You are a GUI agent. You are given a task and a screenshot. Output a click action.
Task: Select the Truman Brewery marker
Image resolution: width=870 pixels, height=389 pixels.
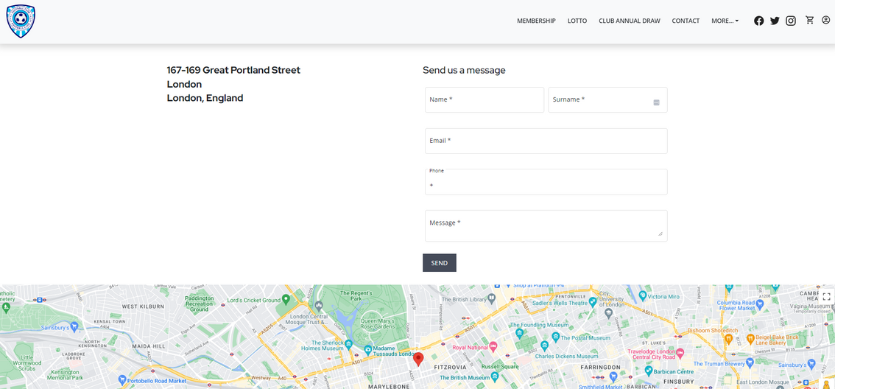pos(749,362)
